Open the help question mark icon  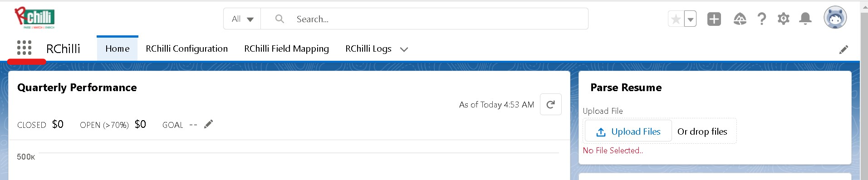762,19
